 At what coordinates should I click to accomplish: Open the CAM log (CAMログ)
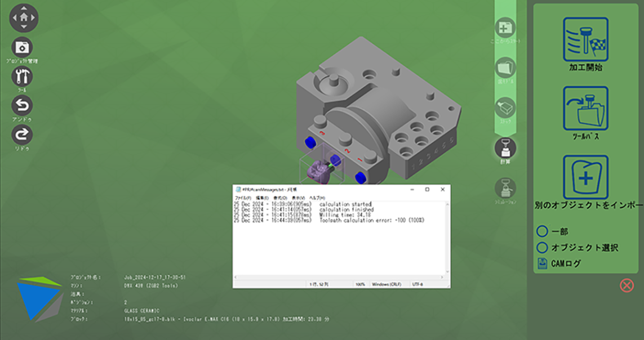[x=559, y=263]
